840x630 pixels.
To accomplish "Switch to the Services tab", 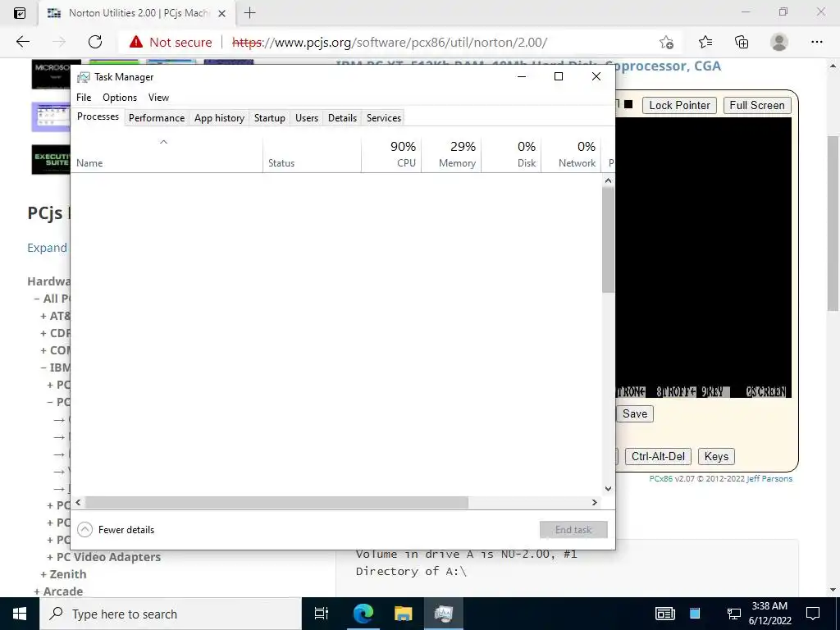I will click(x=384, y=118).
